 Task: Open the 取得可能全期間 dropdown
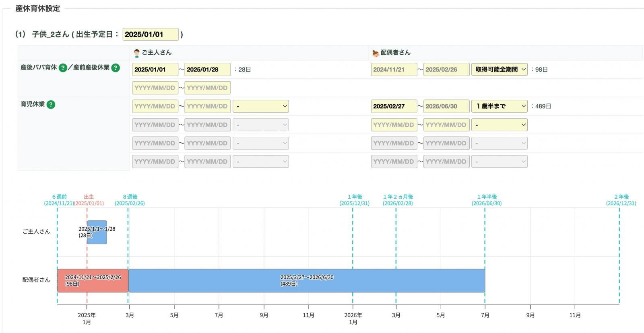click(x=500, y=70)
